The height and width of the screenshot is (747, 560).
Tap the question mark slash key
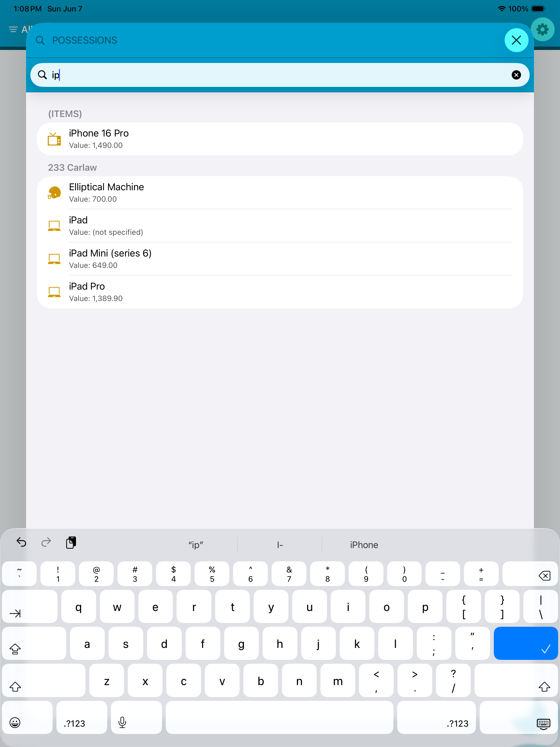pyautogui.click(x=453, y=680)
